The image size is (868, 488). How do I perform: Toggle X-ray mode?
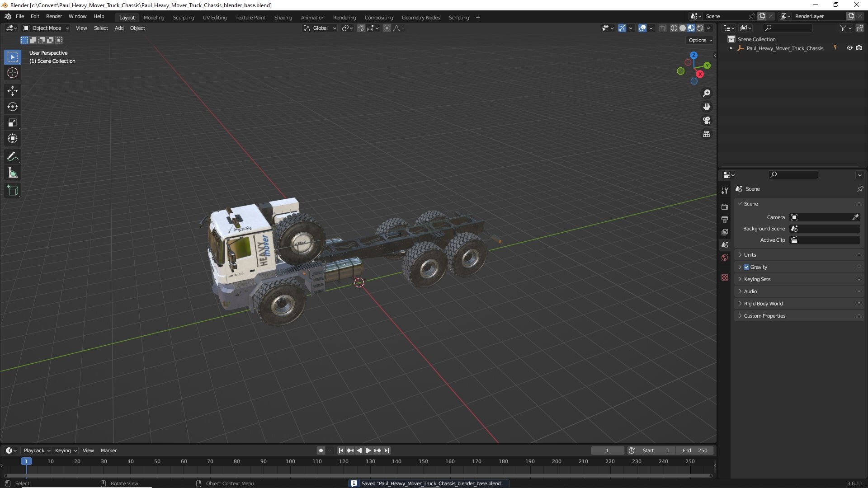662,28
